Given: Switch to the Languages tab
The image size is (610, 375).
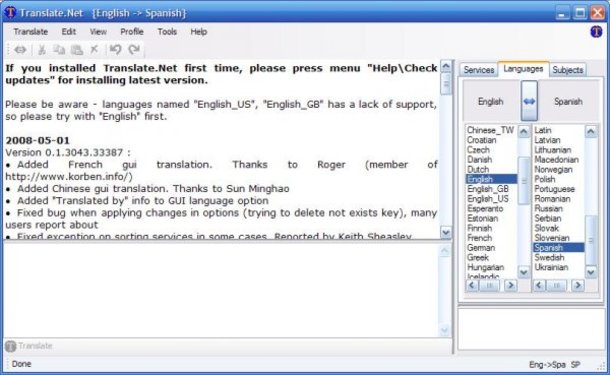Looking at the screenshot, I should coord(523,69).
